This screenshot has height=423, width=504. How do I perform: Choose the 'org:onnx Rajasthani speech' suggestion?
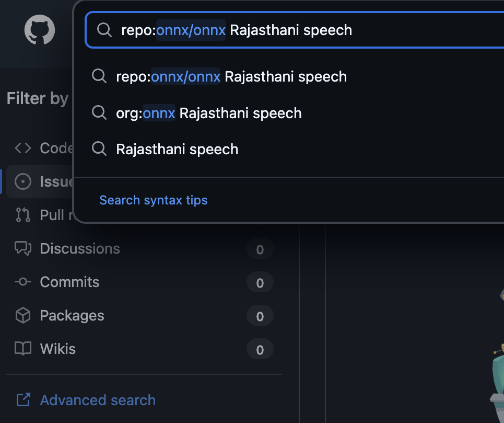(209, 113)
